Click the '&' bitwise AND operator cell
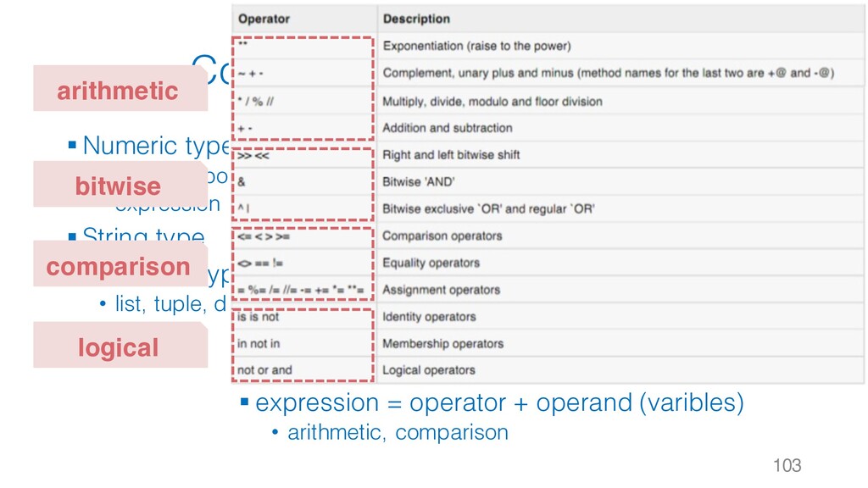Screen dimensions: 868x488 pos(242,181)
